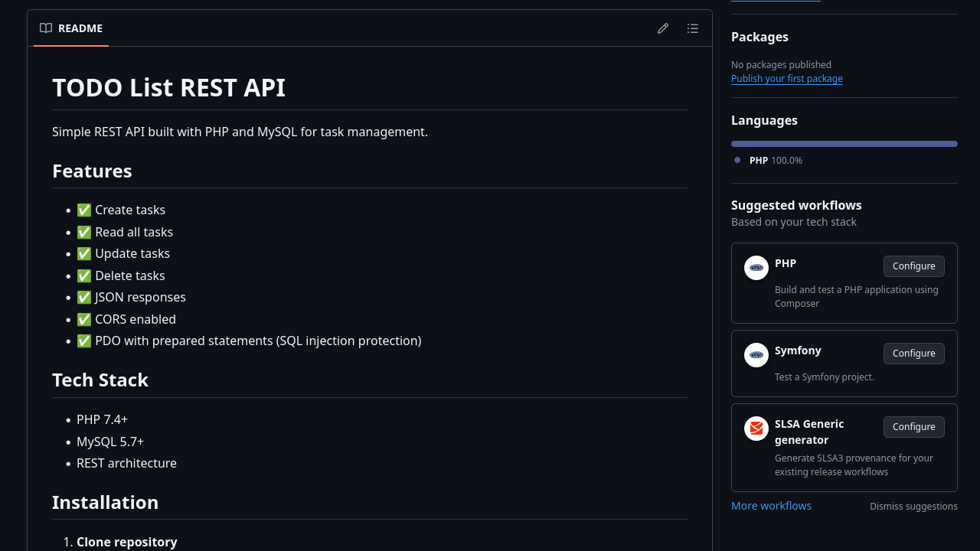Configure the PHP workflow
Image resolution: width=980 pixels, height=551 pixels.
pos(913,266)
